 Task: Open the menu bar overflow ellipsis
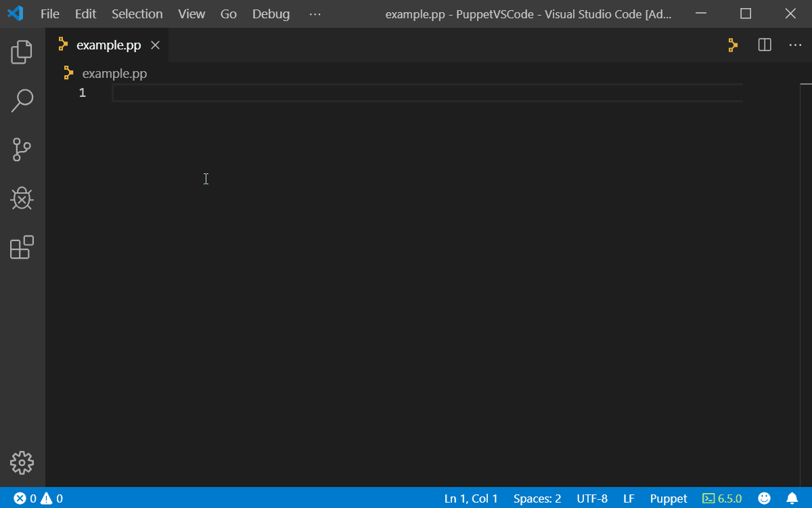tap(315, 14)
